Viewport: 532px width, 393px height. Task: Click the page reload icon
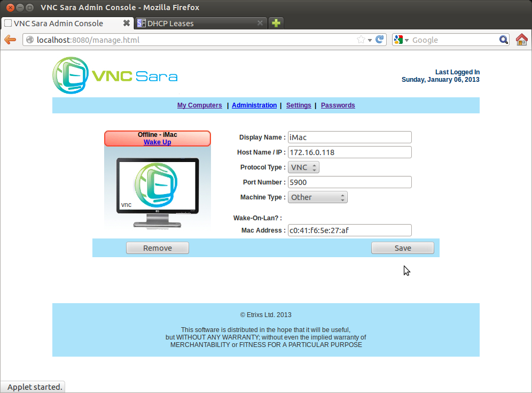coord(379,40)
